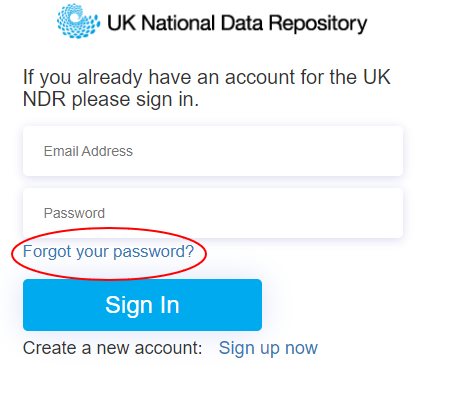Start registration via Sign up now
The height and width of the screenshot is (403, 455).
tap(268, 348)
